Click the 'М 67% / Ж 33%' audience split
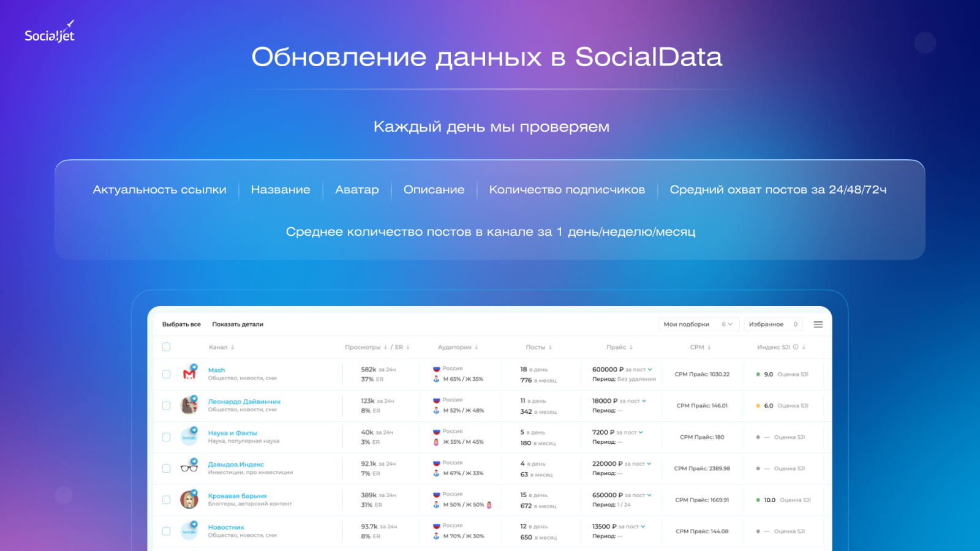This screenshot has height=551, width=980. pos(463,473)
